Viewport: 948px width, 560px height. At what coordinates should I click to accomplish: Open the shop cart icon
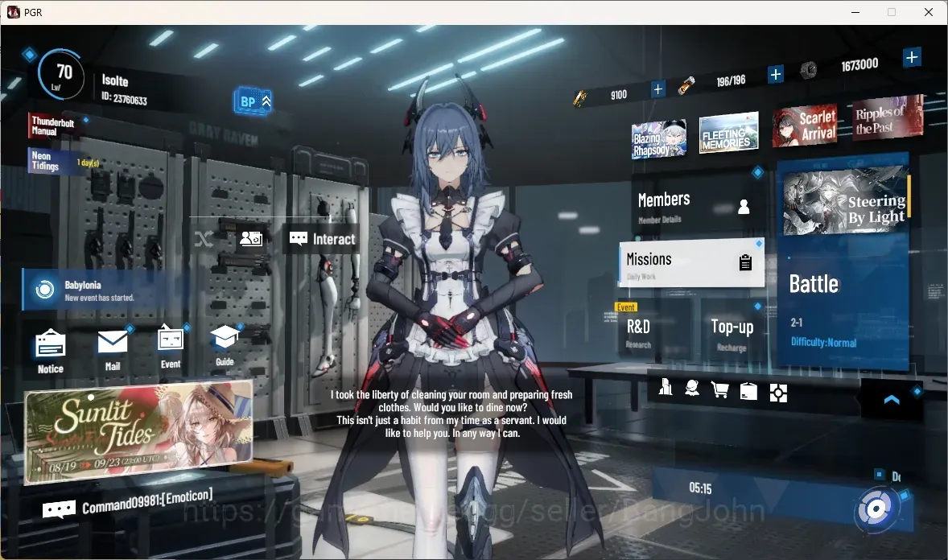click(x=719, y=389)
